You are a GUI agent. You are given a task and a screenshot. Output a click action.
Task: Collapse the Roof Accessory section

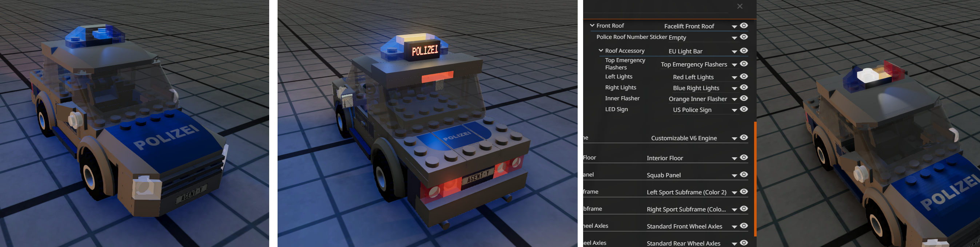click(601, 50)
